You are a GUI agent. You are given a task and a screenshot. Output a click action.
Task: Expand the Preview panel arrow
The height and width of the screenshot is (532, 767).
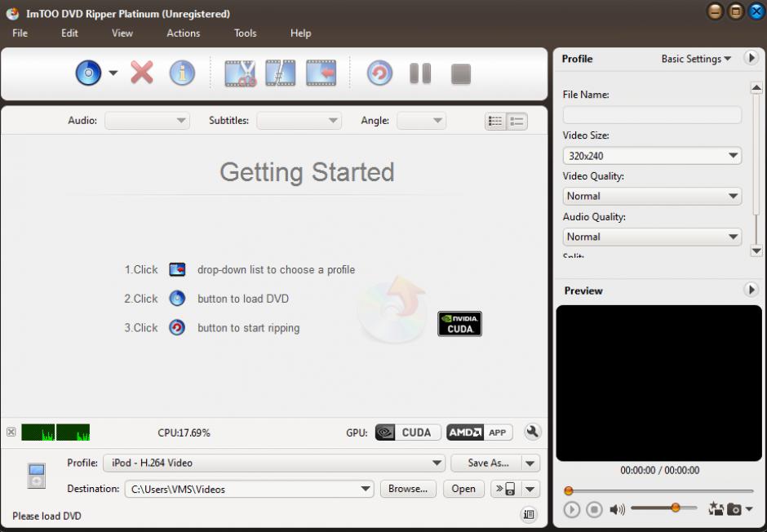751,290
